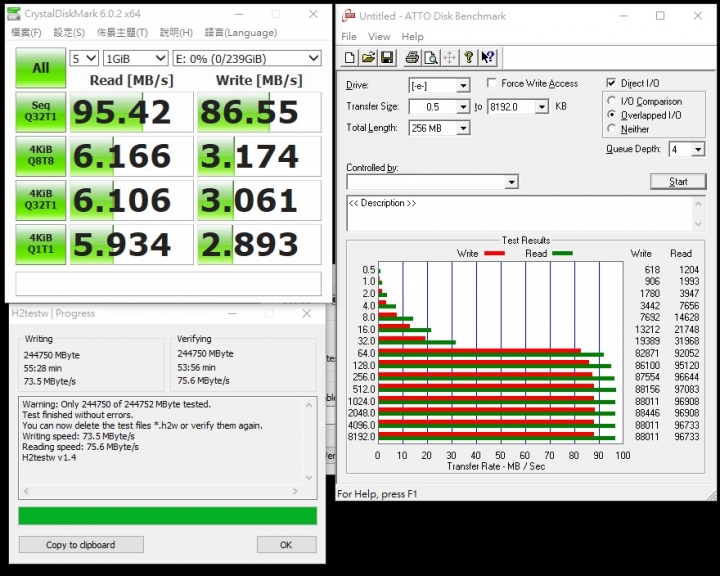Click the Start button in ATTO

pos(678,181)
